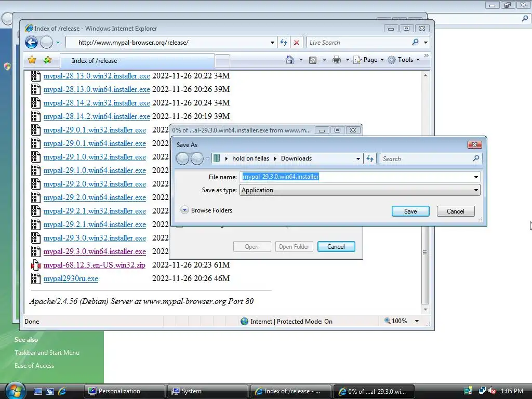Image resolution: width=532 pixels, height=399 pixels.
Task: Open the mypal-68.12.3.en-US.win32.zip link
Action: tap(95, 265)
